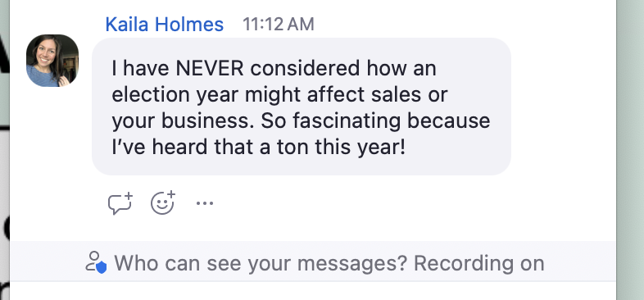Click the empty chat area right of the bubble
644x300 pixels.
[x=563, y=107]
